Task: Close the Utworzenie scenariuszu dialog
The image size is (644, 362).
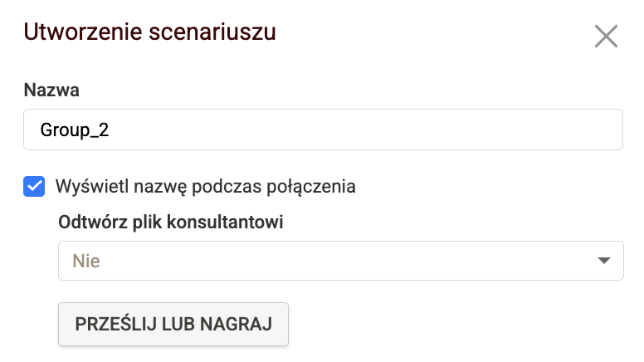Action: 606,37
